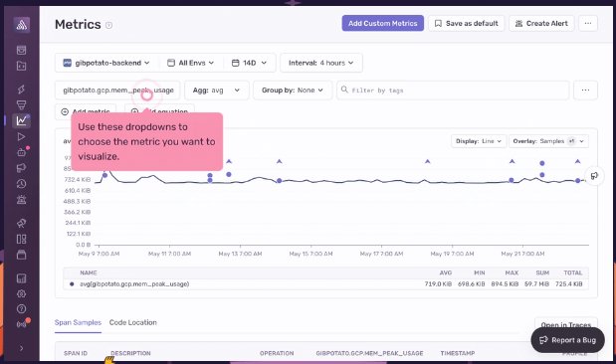Viewport: 616px width, 364px height.
Task: Expand the sidebar with bottom chevron
Action: [x=21, y=348]
